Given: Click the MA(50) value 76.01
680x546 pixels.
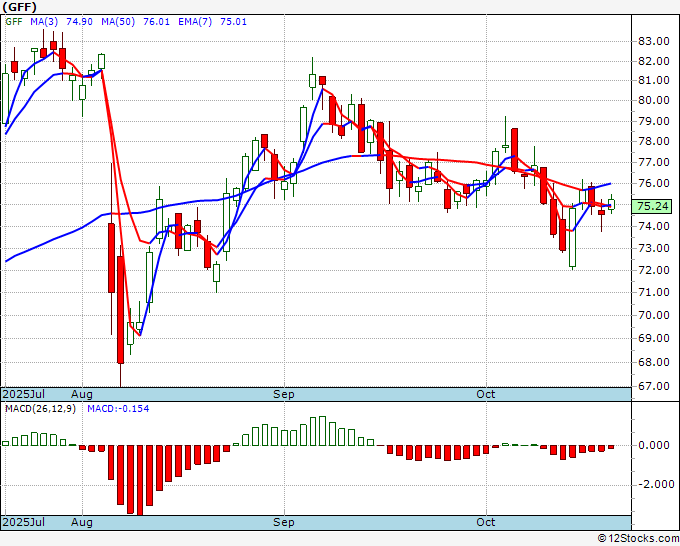Looking at the screenshot, I should tap(156, 22).
